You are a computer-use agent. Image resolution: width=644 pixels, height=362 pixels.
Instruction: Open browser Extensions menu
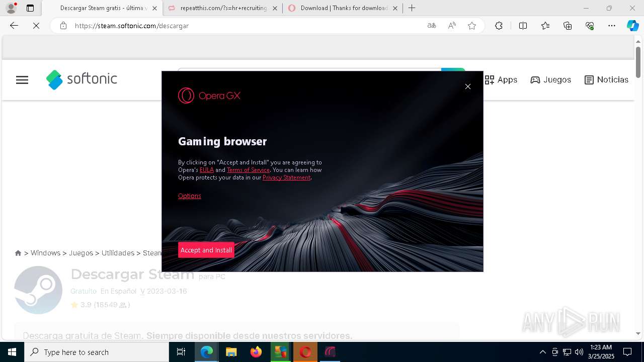click(x=499, y=26)
